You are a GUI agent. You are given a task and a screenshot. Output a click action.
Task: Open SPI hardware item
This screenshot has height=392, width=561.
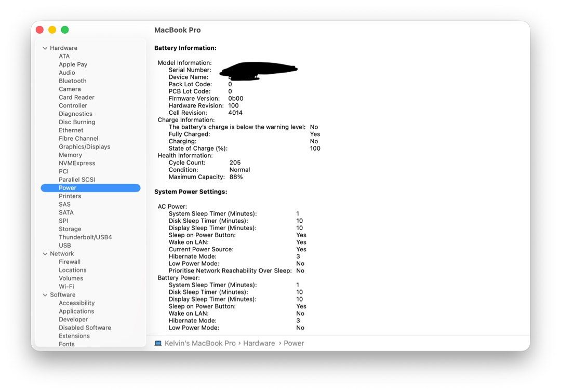[63, 221]
